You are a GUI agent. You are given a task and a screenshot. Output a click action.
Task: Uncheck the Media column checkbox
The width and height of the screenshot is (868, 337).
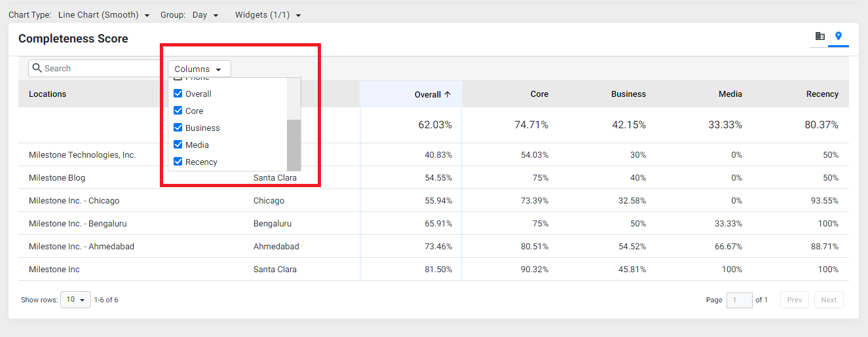178,145
